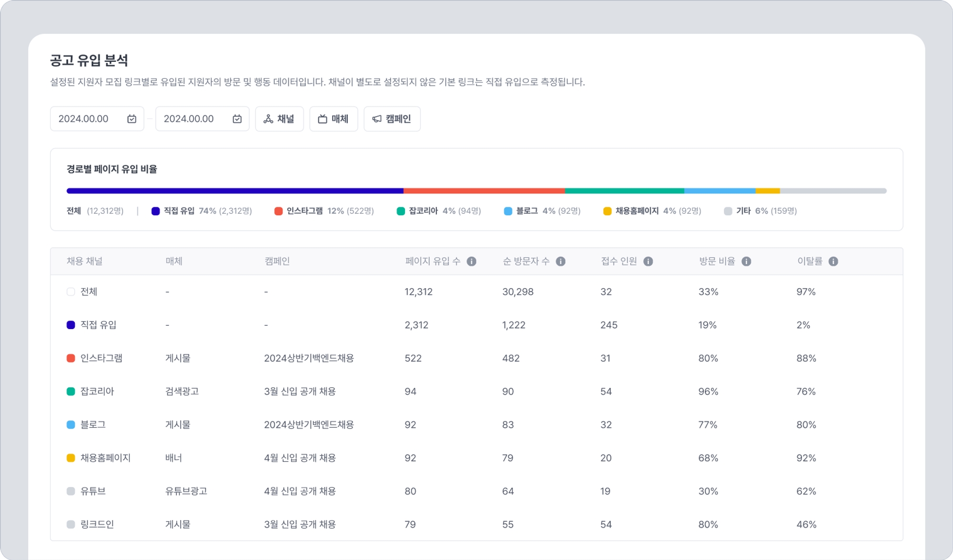Open the 캠페인 filter dropdown
Screen dimensions: 953x560
click(392, 119)
